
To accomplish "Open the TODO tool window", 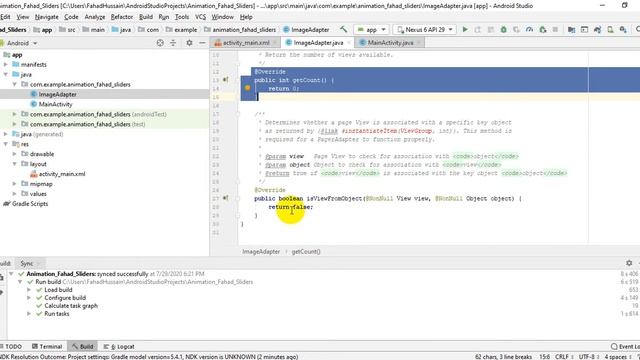I will pyautogui.click(x=11, y=347).
